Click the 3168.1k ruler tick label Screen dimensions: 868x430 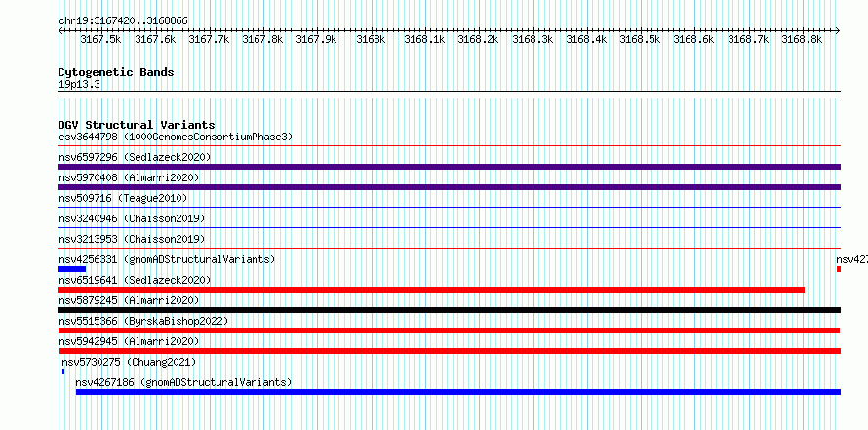pos(424,39)
